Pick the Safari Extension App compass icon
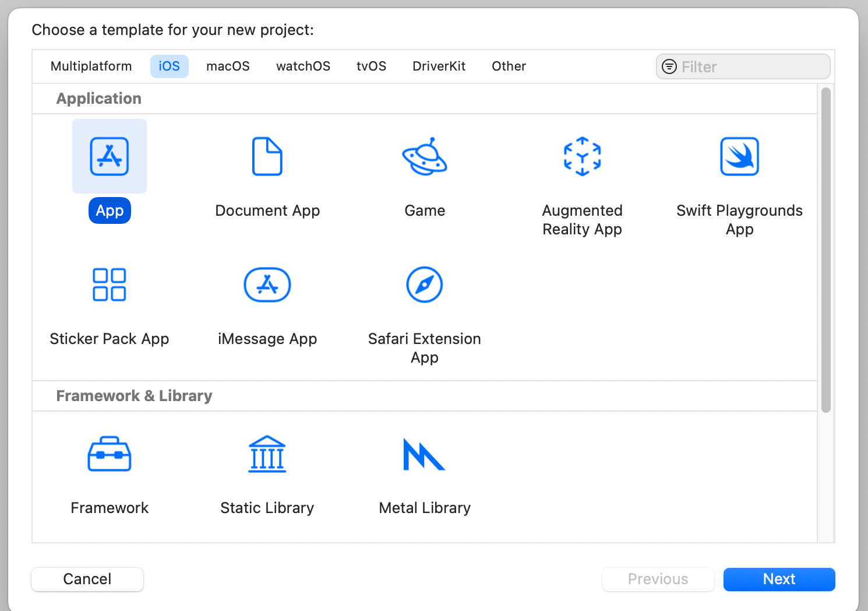 coord(425,285)
